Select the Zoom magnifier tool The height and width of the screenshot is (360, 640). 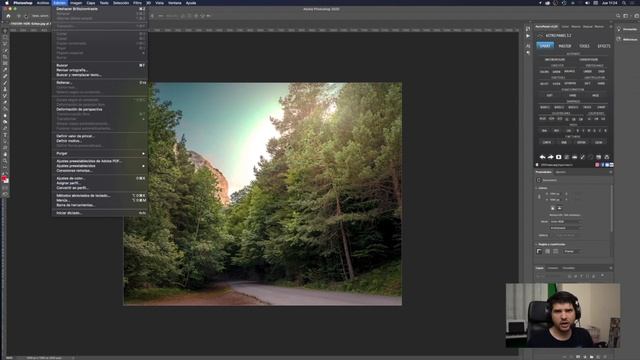[x=5, y=161]
